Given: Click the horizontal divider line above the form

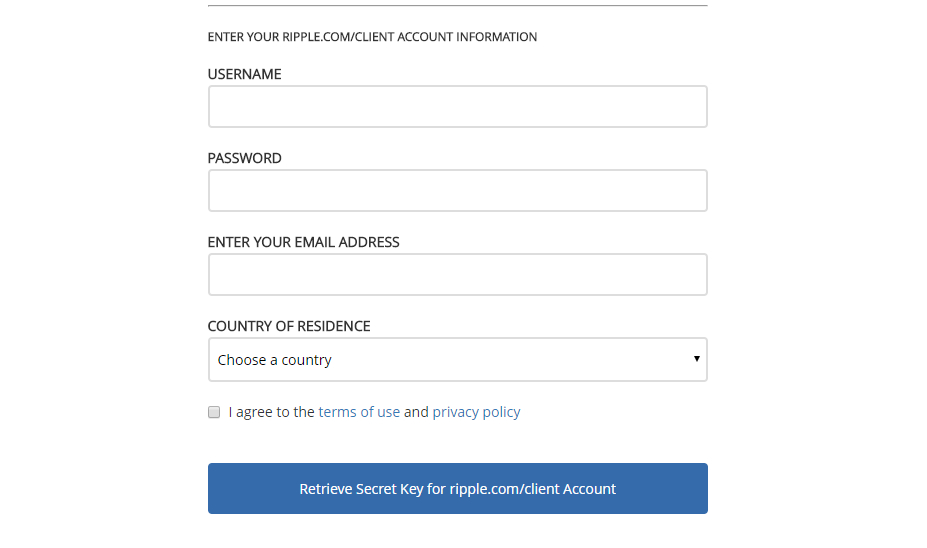Looking at the screenshot, I should pos(457,6).
